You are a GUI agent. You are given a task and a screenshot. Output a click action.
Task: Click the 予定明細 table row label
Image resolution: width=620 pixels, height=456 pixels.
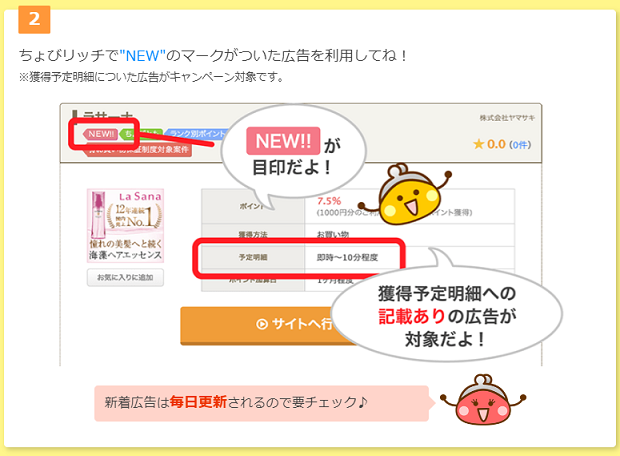(x=253, y=257)
